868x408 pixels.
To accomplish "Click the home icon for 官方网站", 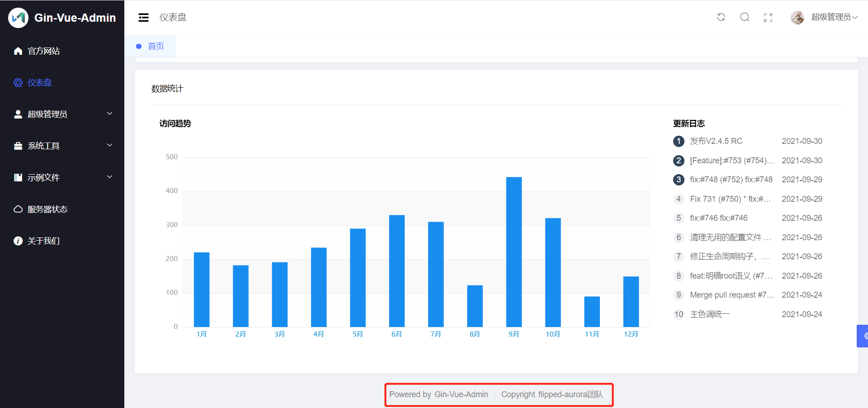I will [18, 51].
